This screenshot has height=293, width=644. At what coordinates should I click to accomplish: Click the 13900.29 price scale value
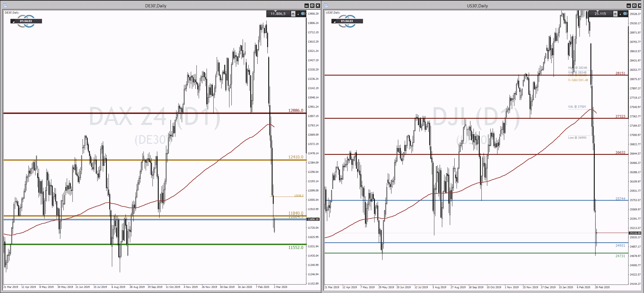coord(313,14)
